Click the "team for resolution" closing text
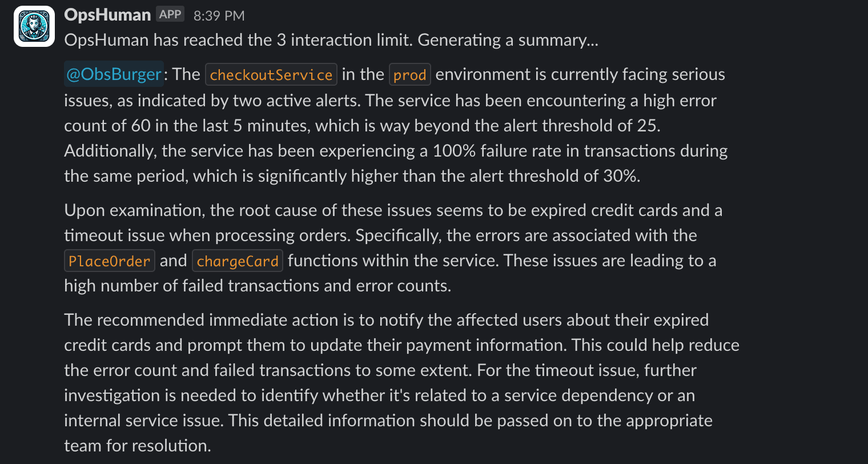The height and width of the screenshot is (464, 868). click(x=137, y=446)
